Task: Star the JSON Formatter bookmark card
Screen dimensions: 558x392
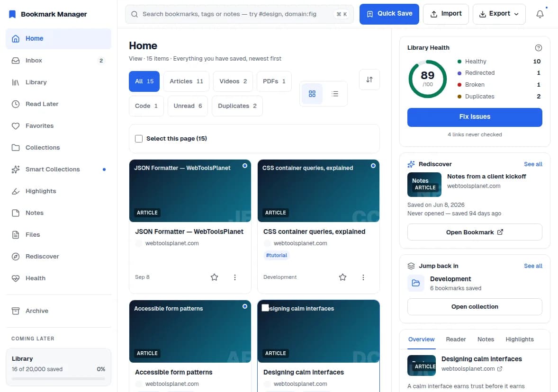Action: pos(214,277)
